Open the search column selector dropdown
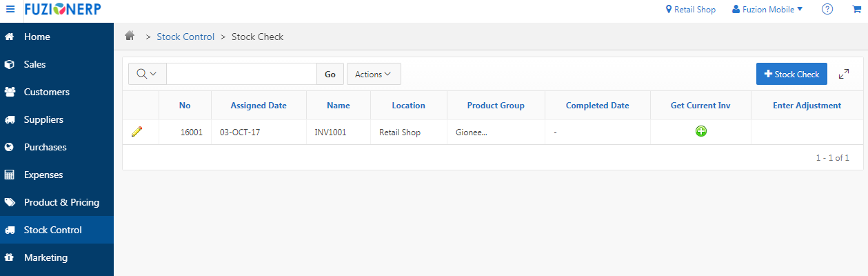 click(x=147, y=74)
